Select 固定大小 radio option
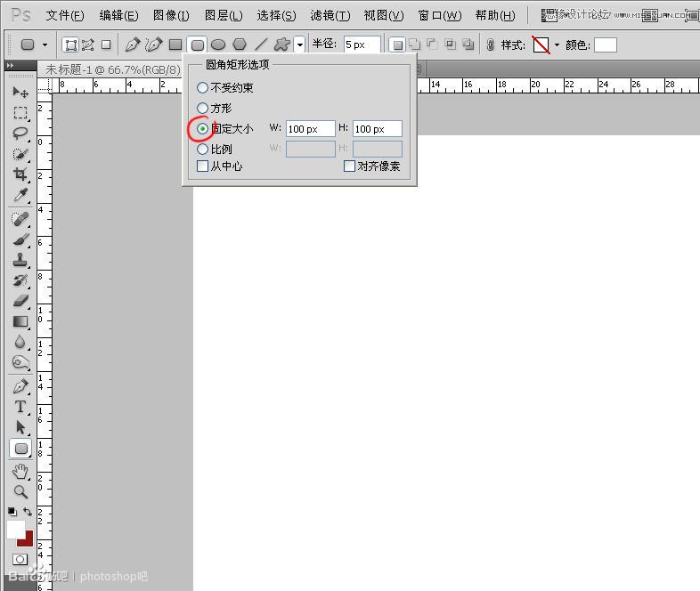The image size is (700, 591). (202, 128)
